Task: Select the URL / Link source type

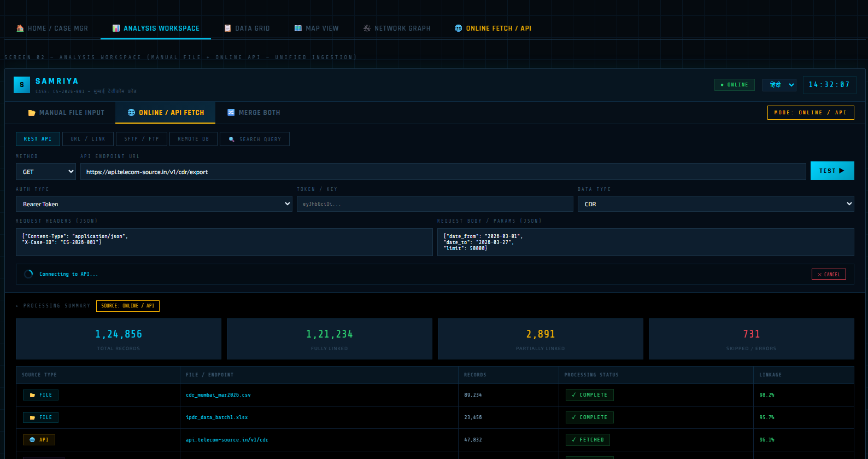Action: [x=87, y=139]
